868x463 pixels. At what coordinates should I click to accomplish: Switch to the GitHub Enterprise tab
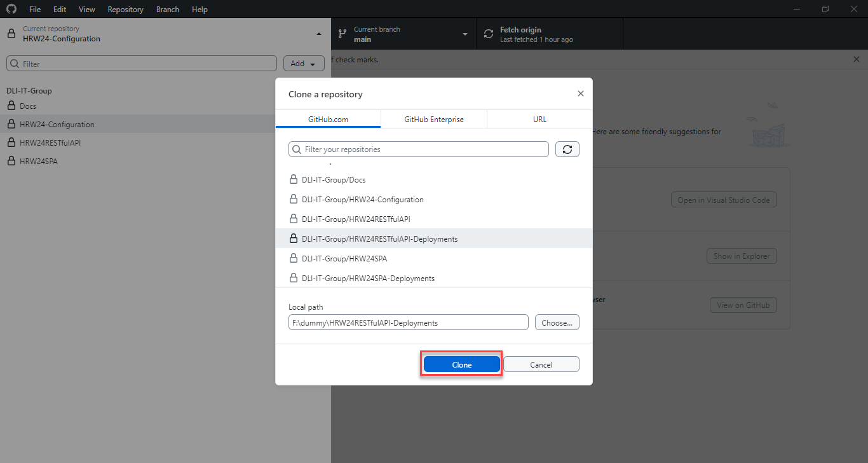click(433, 119)
